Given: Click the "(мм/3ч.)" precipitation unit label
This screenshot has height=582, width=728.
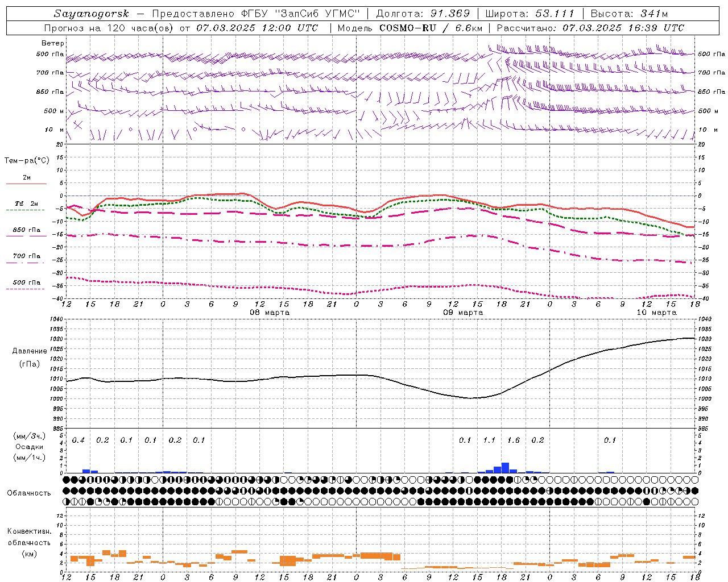Looking at the screenshot, I should click(x=30, y=436).
